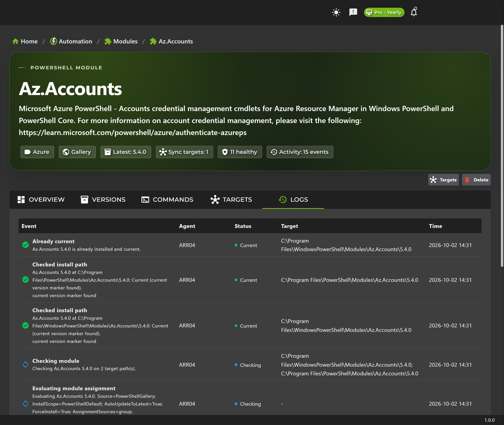Click the version 1.0.0 label in footer
The width and height of the screenshot is (504, 425).
[490, 420]
